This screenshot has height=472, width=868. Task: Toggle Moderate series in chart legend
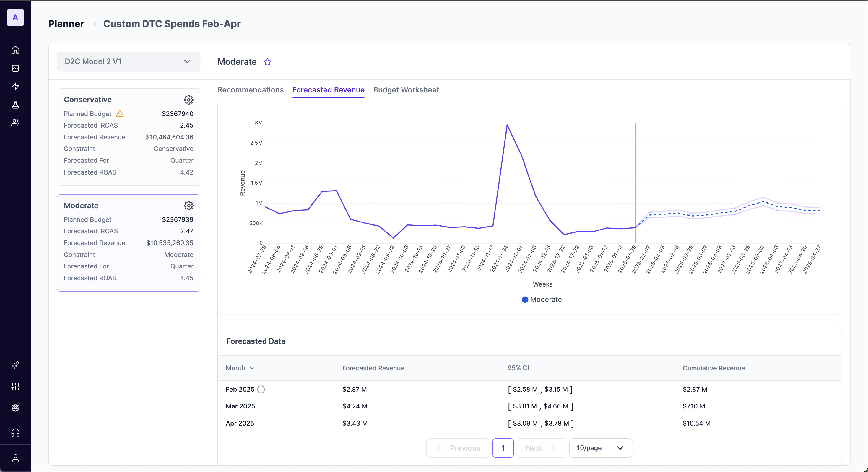(542, 300)
